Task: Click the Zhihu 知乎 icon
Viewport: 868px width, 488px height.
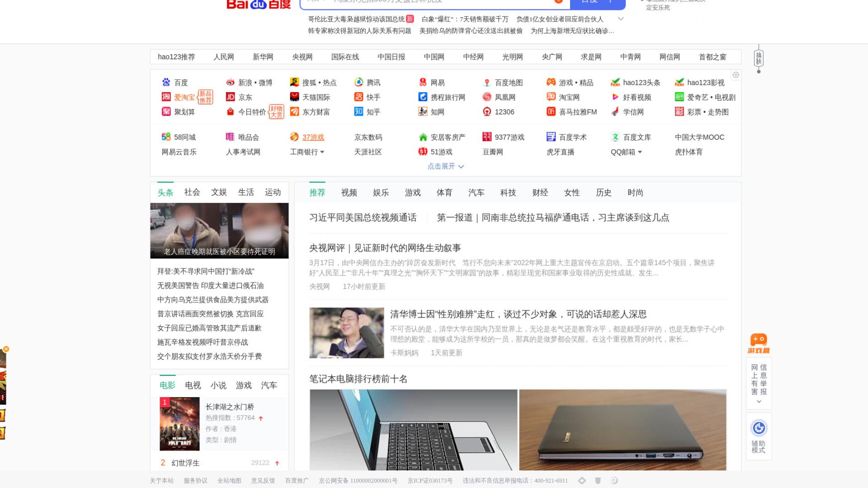Action: tap(359, 112)
